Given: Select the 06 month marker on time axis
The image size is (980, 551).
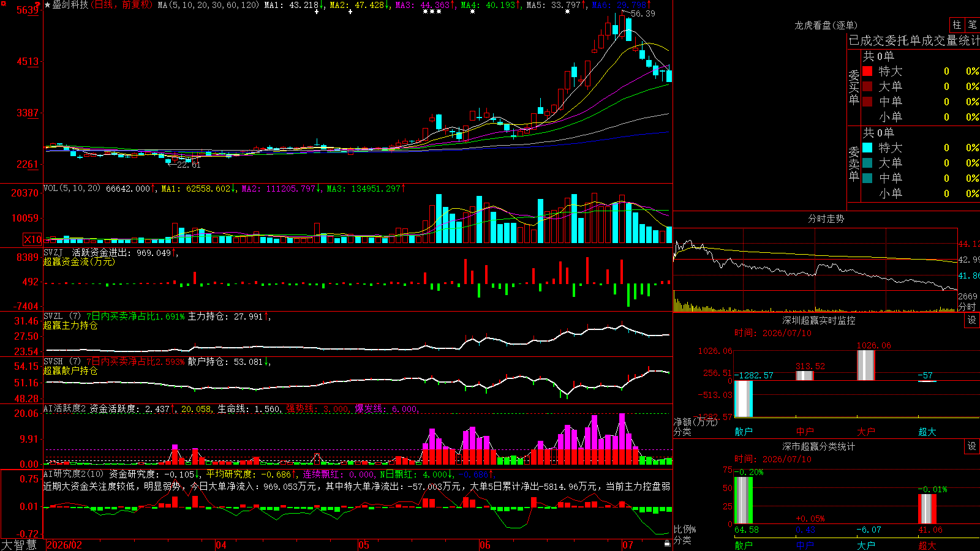Looking at the screenshot, I should pyautogui.click(x=485, y=545).
